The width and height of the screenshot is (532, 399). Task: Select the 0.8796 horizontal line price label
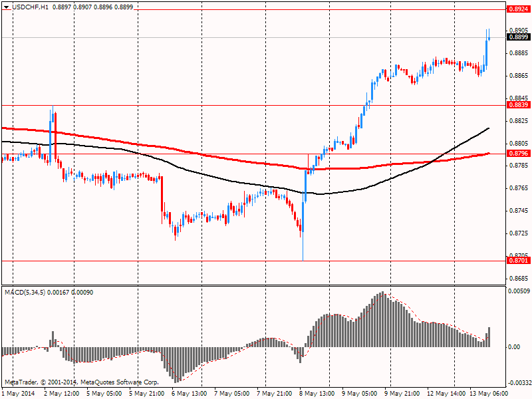519,154
